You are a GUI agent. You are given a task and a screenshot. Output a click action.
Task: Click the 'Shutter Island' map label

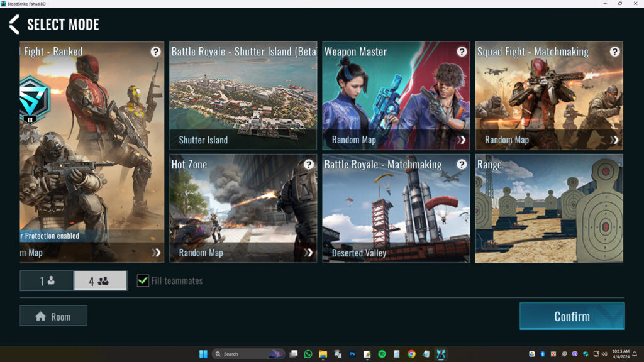pyautogui.click(x=203, y=140)
